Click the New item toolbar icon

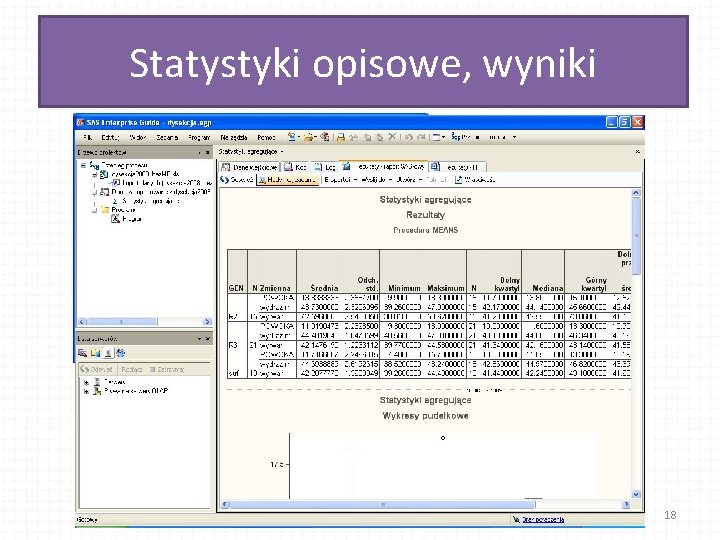pos(291,137)
